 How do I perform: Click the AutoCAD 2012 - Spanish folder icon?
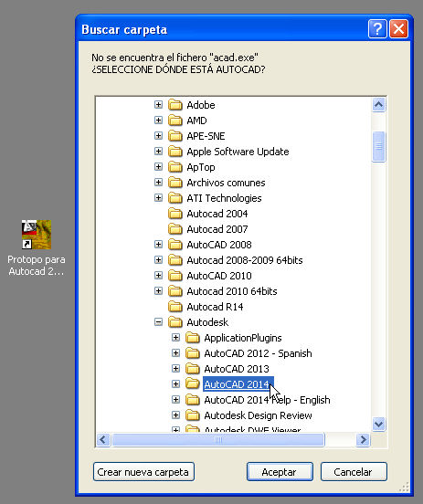(x=193, y=353)
